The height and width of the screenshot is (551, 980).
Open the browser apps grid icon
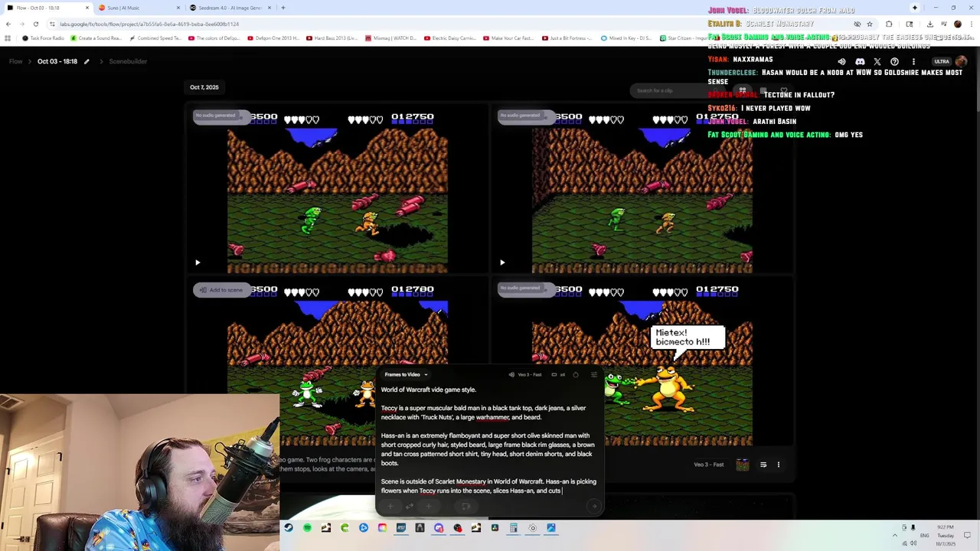pos(8,38)
